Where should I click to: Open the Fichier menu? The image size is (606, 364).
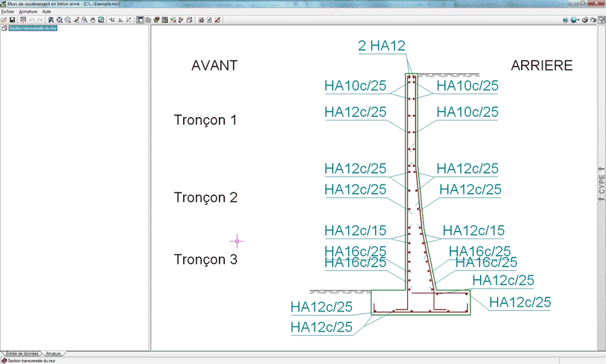[x=7, y=11]
